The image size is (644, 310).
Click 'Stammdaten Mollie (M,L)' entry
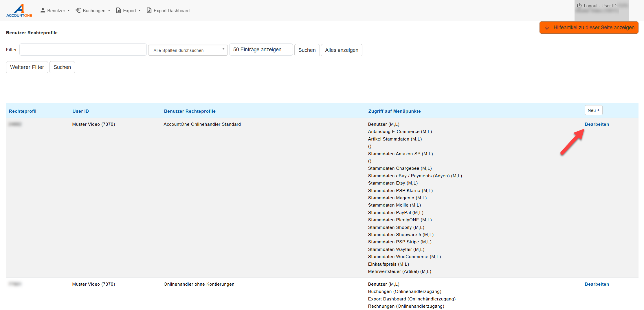pos(395,205)
